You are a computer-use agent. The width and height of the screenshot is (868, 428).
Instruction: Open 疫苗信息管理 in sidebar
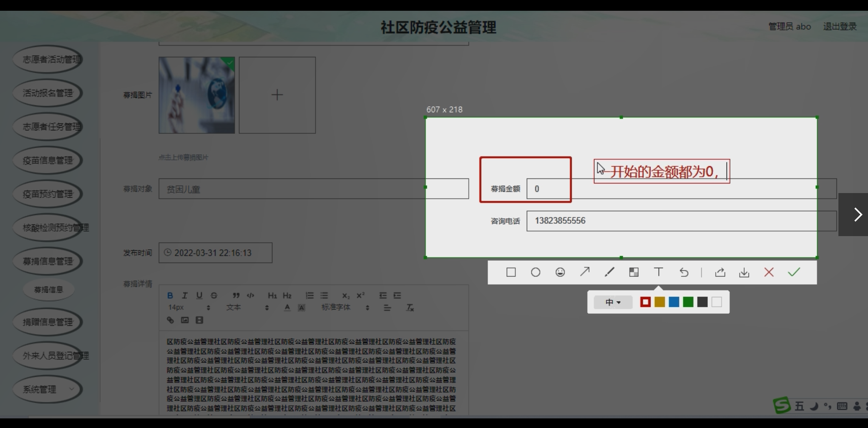[48, 160]
